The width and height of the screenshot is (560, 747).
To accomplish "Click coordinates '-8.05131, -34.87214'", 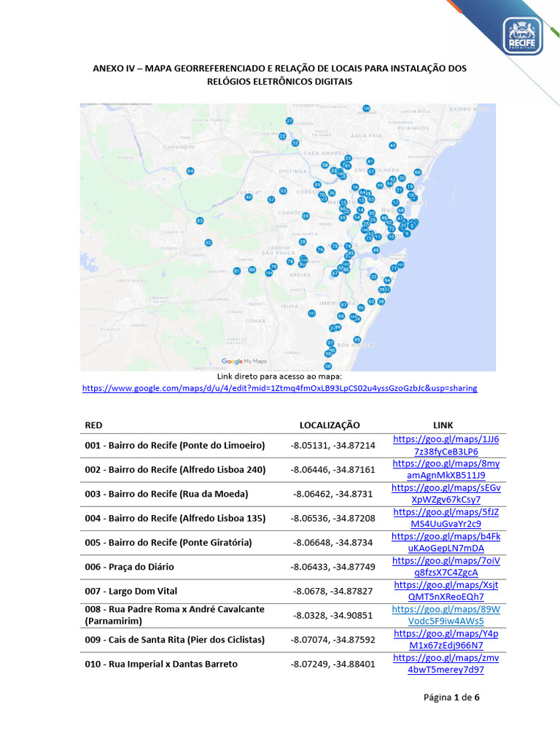I will point(332,446).
